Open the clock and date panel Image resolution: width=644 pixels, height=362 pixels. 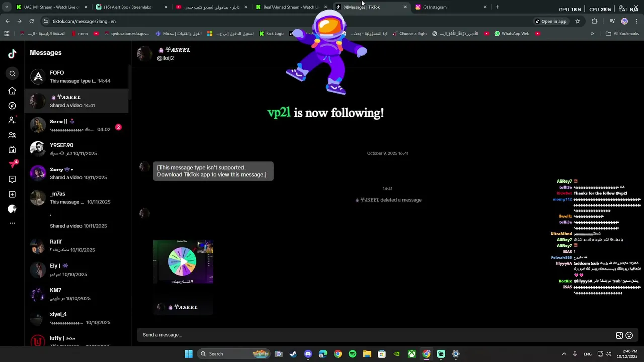tap(629, 354)
